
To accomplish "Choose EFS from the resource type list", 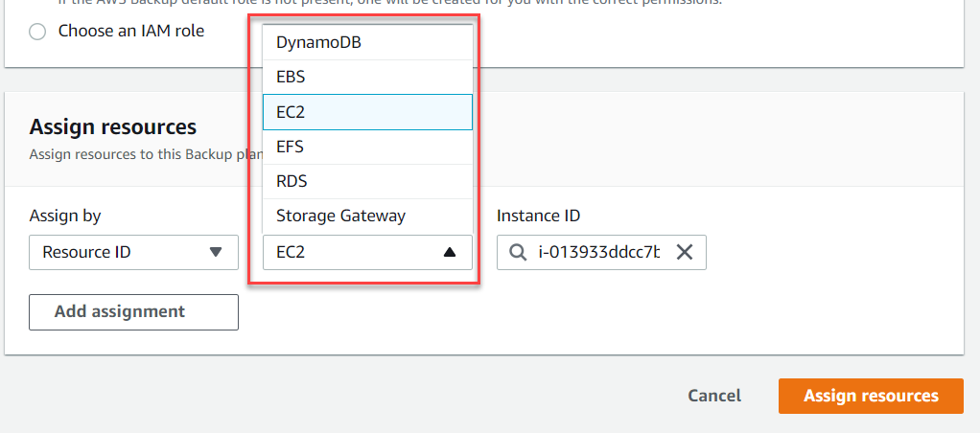I will [x=367, y=147].
